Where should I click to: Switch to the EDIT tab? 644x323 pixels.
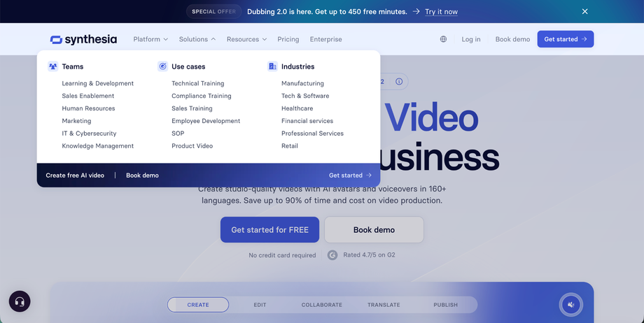point(260,305)
